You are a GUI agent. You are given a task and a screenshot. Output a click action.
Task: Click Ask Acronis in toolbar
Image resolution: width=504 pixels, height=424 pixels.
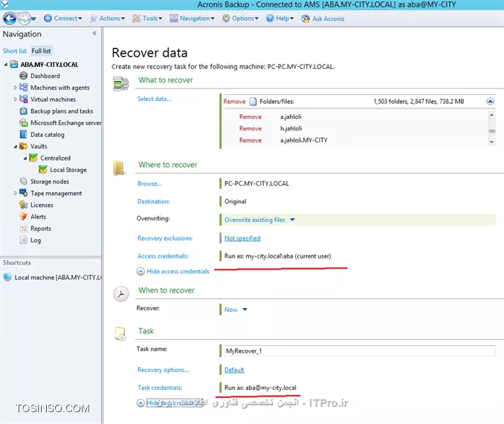pos(323,19)
